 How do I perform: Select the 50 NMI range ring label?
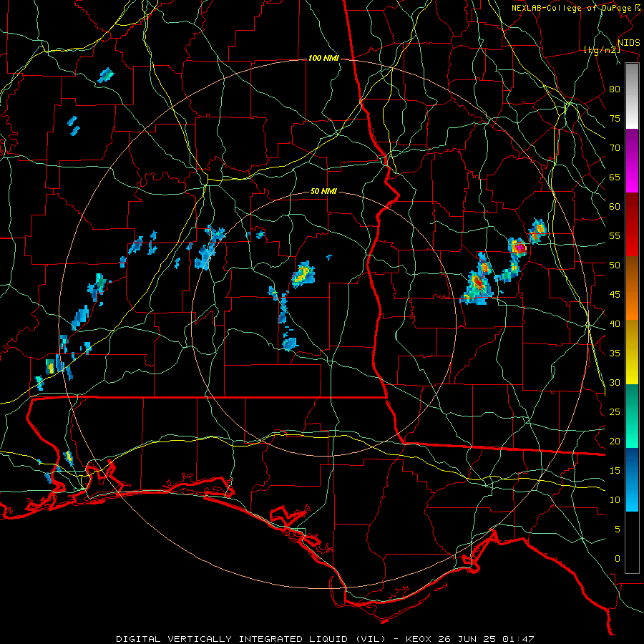pyautogui.click(x=323, y=191)
